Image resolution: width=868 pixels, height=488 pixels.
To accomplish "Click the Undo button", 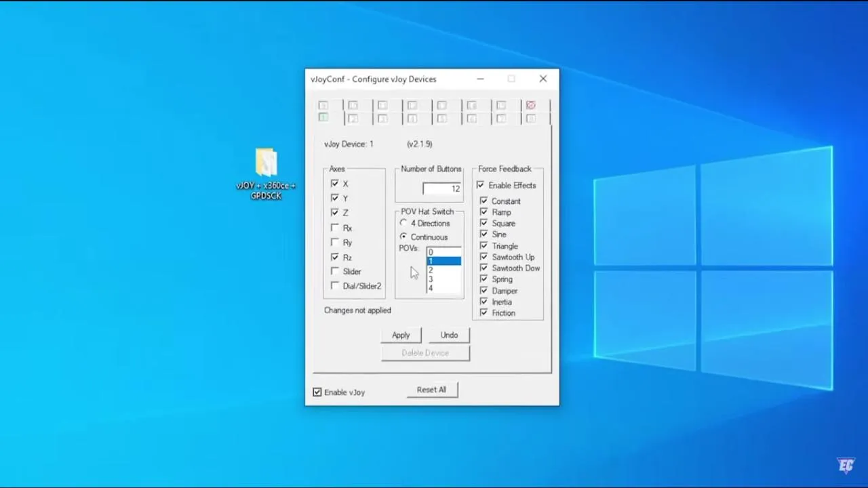I will [x=449, y=335].
